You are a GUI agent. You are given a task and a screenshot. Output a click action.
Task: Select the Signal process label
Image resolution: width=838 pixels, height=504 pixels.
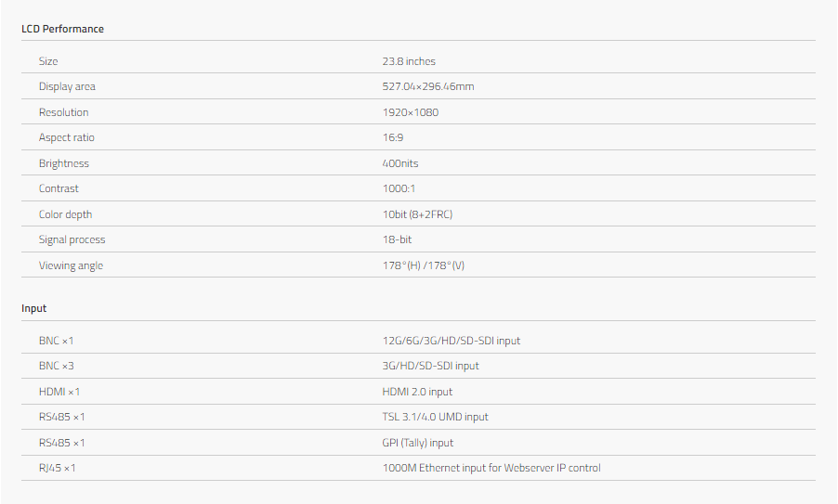[72, 239]
